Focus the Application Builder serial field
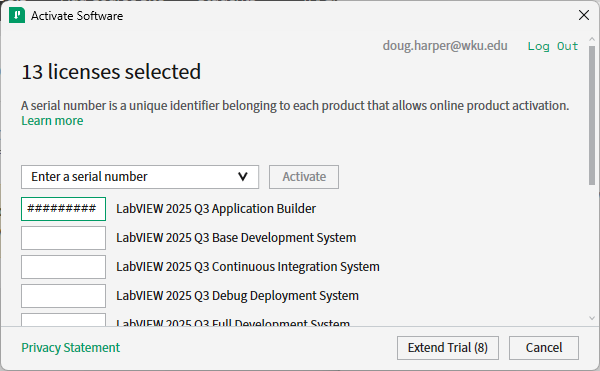 [64, 209]
